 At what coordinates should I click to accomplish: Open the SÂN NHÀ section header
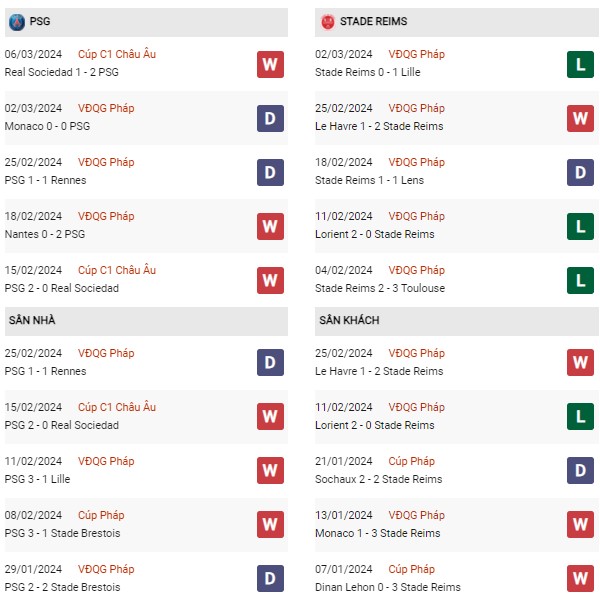pyautogui.click(x=146, y=321)
